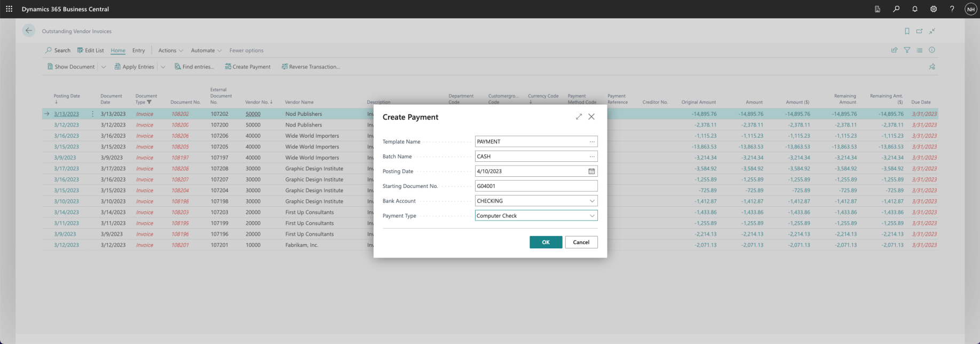Sort by Posting Date column header
The height and width of the screenshot is (344, 980).
[x=67, y=98]
